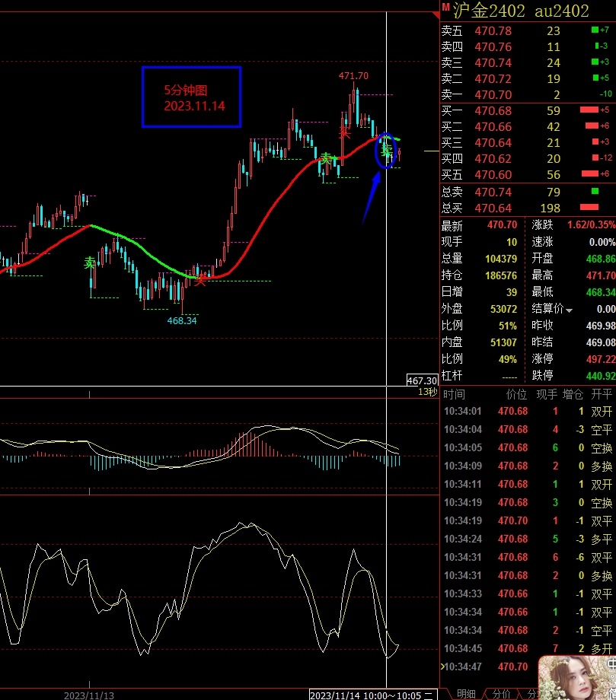Select the 卖五 470.78 ask row
This screenshot has height=700, width=616.
point(528,30)
